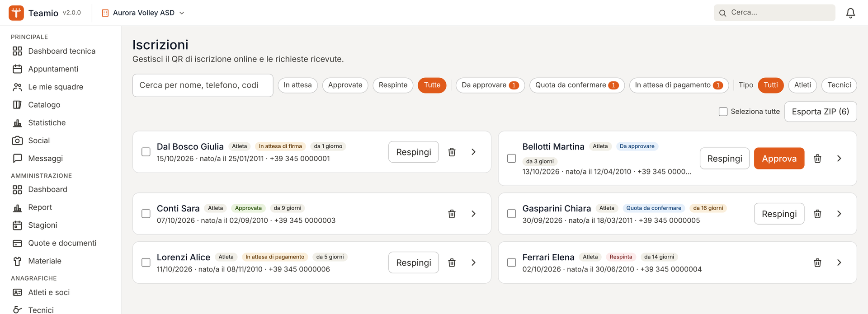Screen dimensions: 868x314
Task: Expand Lorenzi Alice details chevron
Action: (x=473, y=262)
